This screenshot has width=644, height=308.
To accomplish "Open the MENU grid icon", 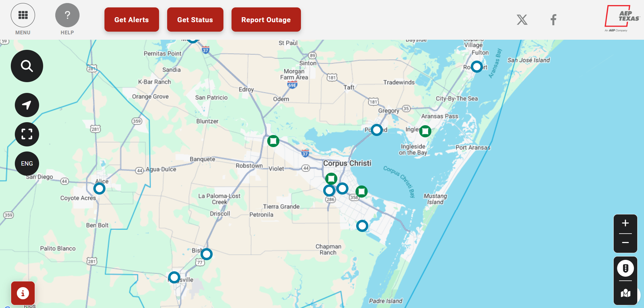I will [23, 15].
